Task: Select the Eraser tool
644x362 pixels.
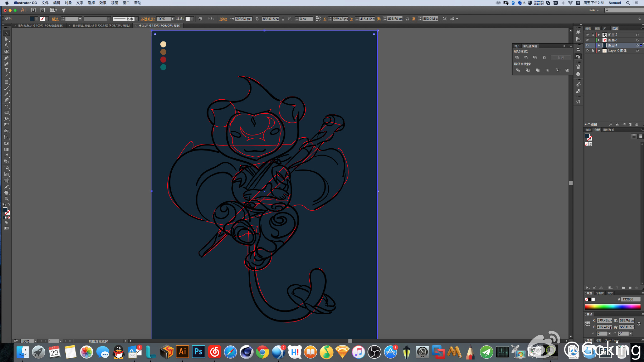Action: (6, 101)
